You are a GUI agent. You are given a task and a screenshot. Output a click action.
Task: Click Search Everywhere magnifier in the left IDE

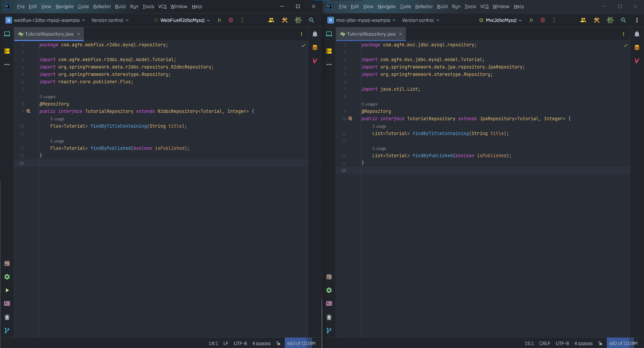click(x=311, y=20)
